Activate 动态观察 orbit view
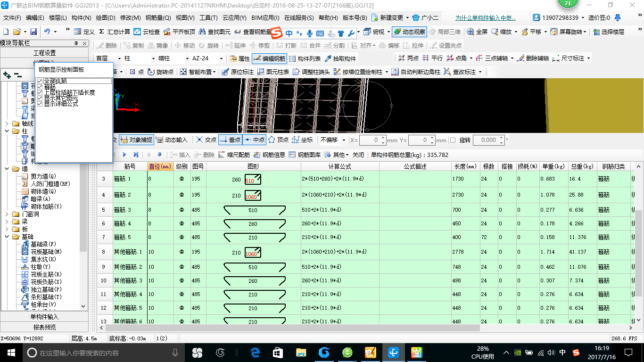 409,32
